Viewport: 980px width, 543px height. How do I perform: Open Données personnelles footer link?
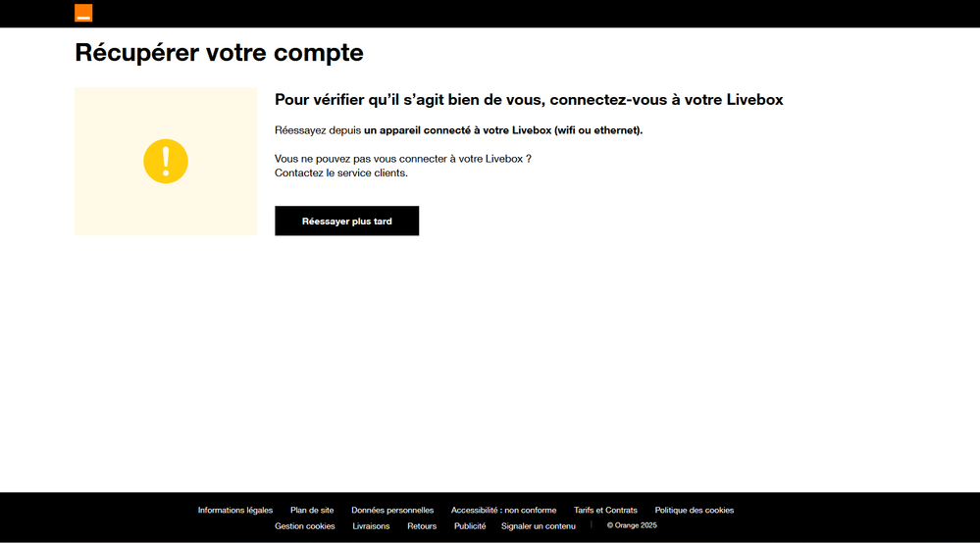392,510
